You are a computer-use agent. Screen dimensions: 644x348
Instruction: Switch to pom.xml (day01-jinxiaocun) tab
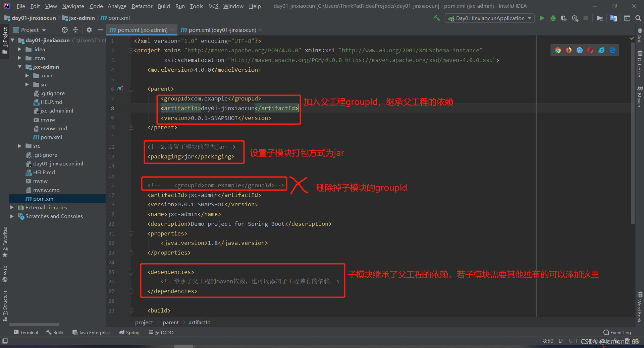(222, 30)
